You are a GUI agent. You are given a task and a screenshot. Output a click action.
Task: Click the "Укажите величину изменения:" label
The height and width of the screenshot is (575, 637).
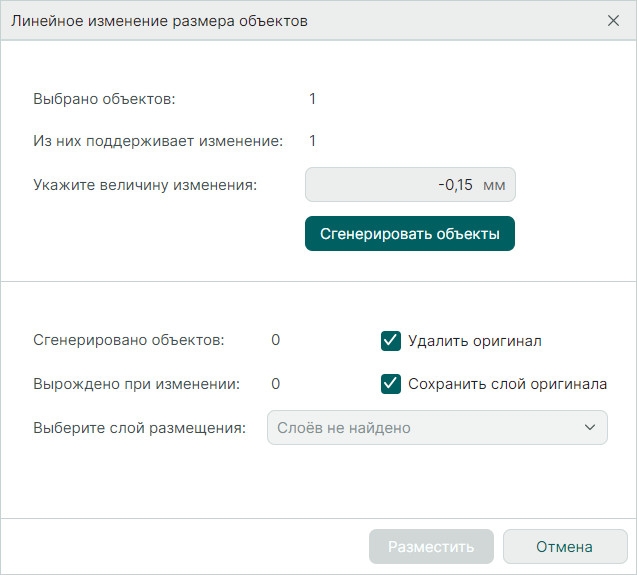pyautogui.click(x=145, y=185)
